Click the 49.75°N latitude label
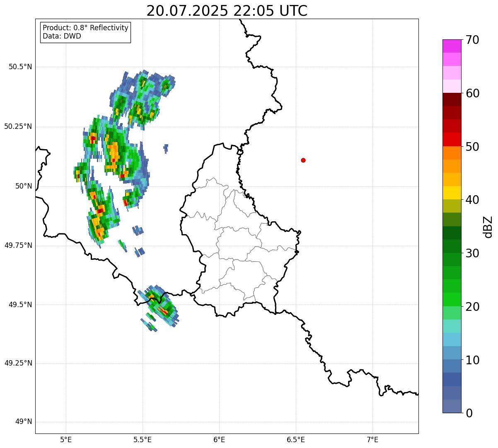This screenshot has width=498, height=448. (18, 245)
